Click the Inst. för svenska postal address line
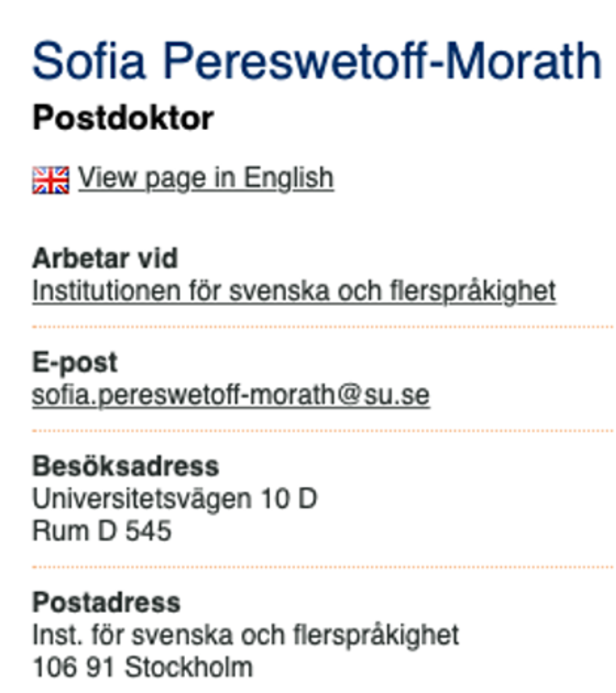616x693 pixels. [x=246, y=635]
